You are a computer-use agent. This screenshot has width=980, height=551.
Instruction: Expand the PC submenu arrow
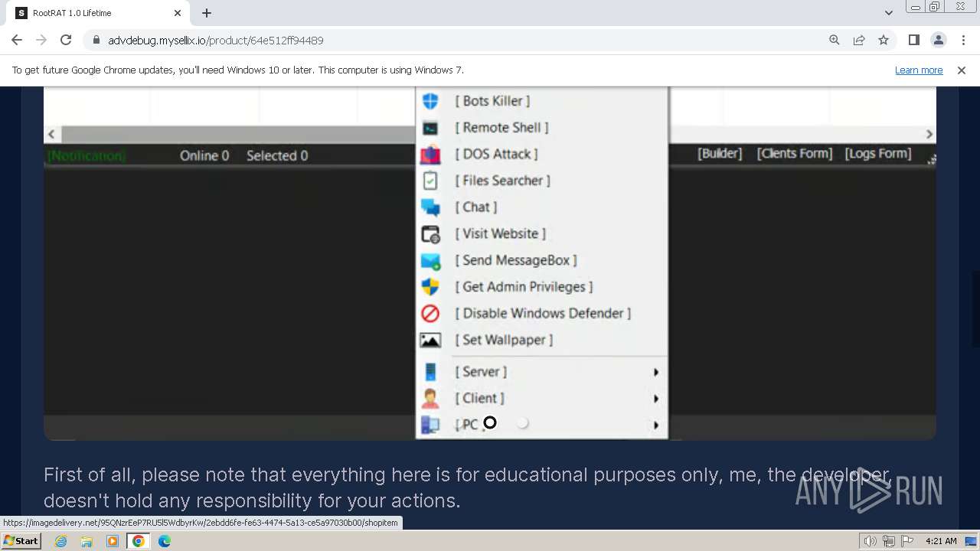655,425
